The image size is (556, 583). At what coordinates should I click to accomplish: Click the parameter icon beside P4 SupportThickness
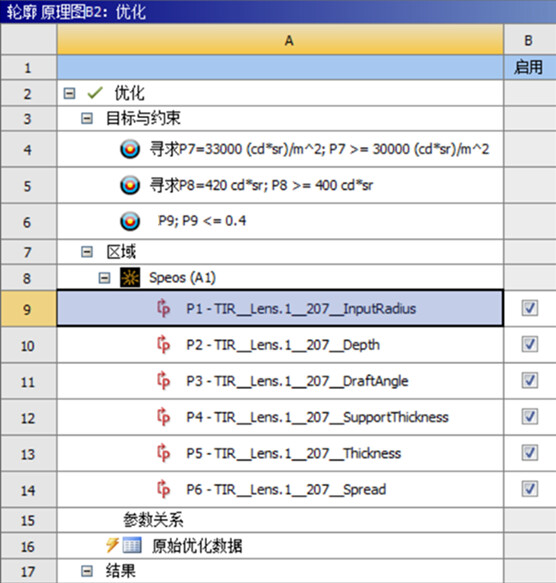[x=163, y=416]
